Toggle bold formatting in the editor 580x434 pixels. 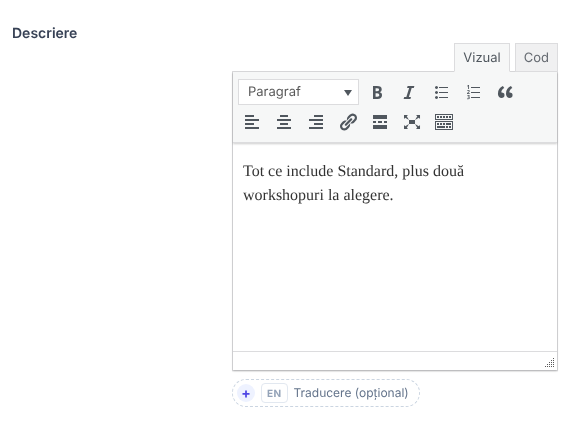point(377,92)
